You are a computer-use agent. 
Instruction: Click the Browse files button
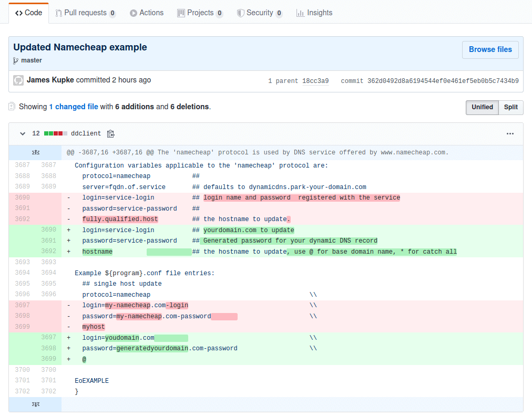[490, 49]
